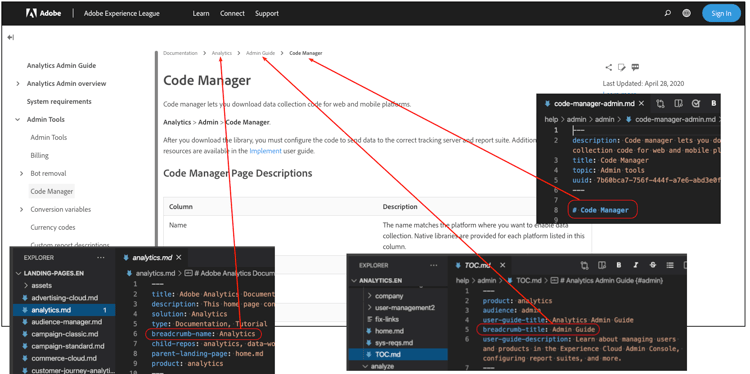
Task: Close the TOC.md editor tab
Action: point(503,265)
